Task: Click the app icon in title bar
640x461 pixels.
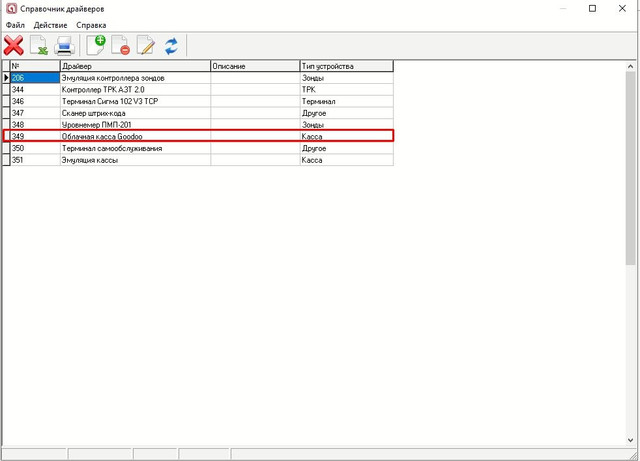Action: click(x=11, y=8)
